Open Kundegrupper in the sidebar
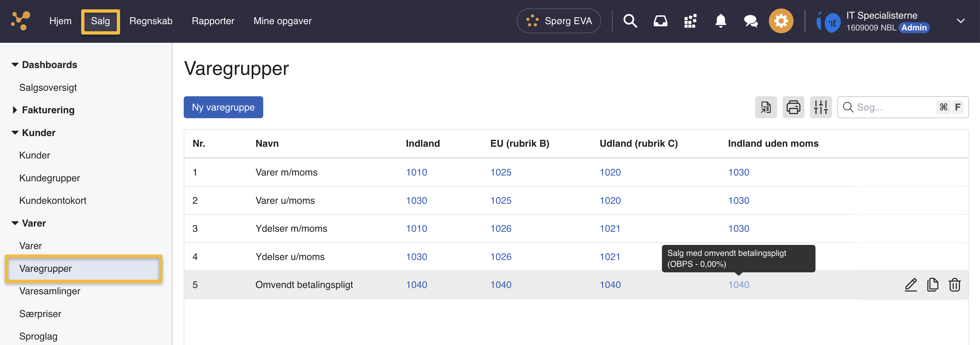 pyautogui.click(x=49, y=178)
